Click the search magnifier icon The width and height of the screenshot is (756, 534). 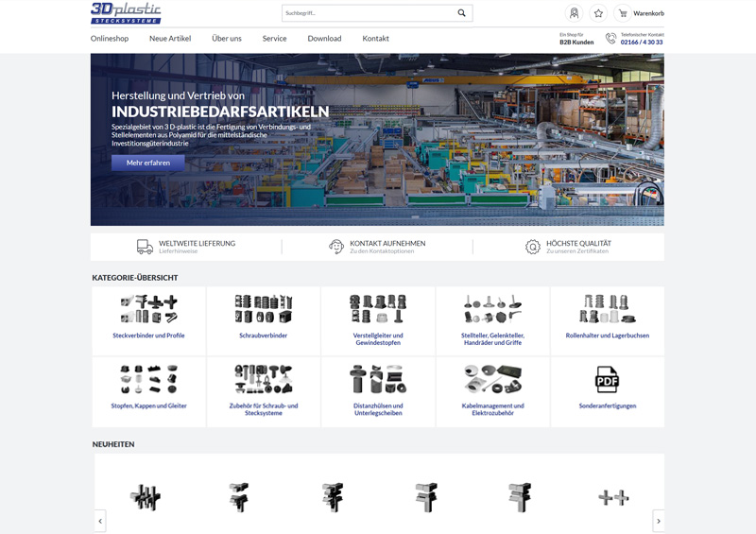coord(461,13)
